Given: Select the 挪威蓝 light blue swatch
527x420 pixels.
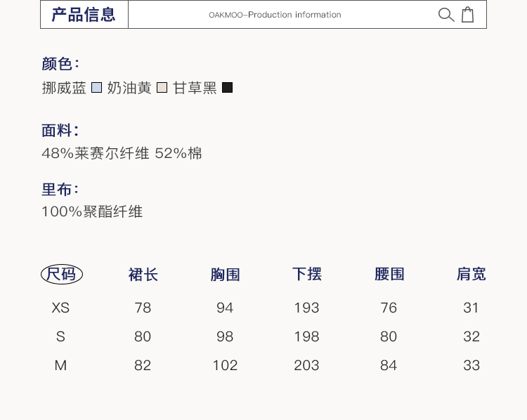Looking at the screenshot, I should 97,88.
